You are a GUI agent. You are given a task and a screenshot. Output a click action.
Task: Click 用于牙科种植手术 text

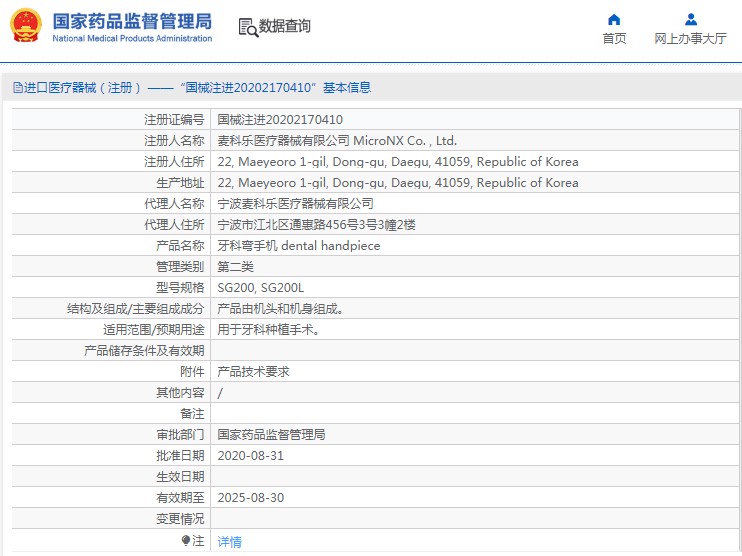(x=268, y=329)
